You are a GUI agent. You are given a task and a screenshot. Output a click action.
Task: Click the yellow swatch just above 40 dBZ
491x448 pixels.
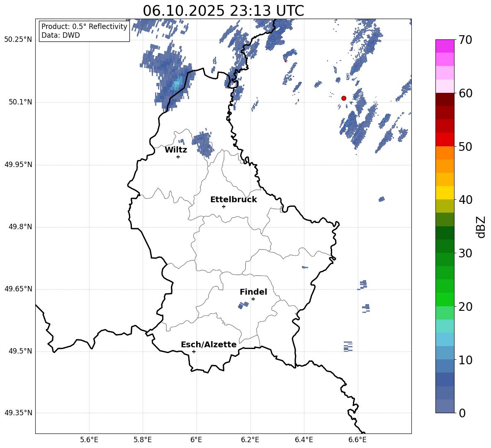point(445,193)
